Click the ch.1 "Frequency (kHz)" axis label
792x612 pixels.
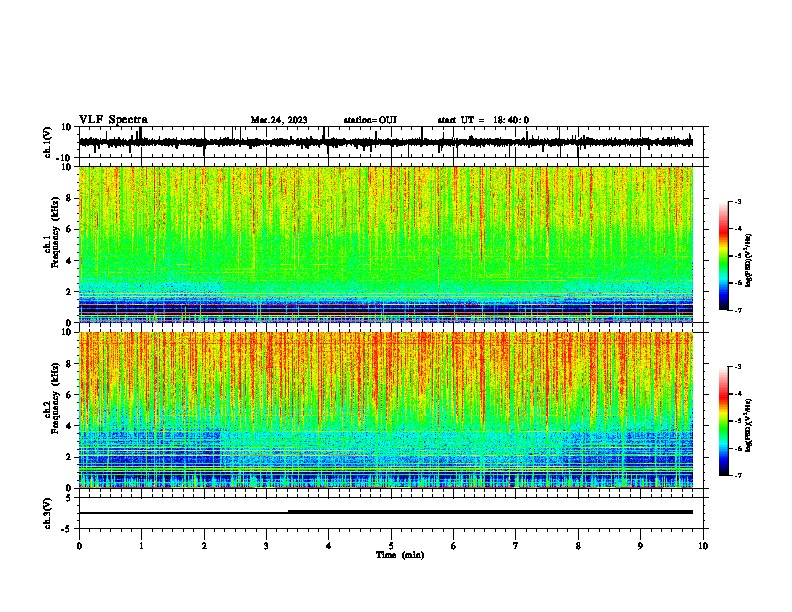tap(55, 232)
